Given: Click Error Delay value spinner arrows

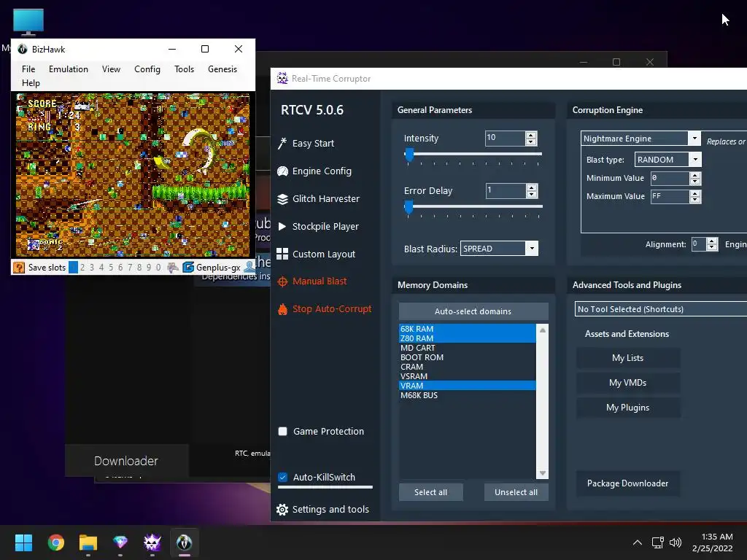Looking at the screenshot, I should (531, 191).
